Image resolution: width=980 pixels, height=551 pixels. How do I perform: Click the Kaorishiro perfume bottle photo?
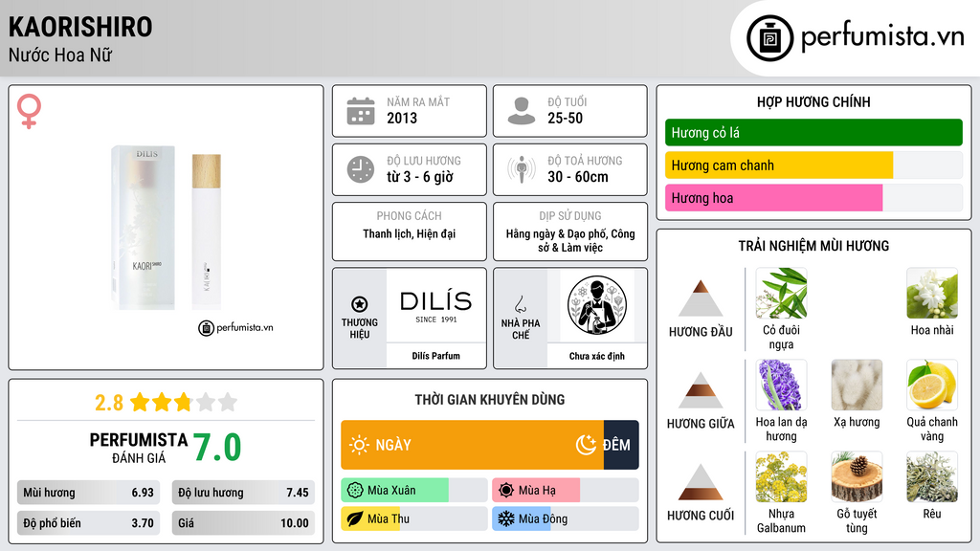coord(167,229)
